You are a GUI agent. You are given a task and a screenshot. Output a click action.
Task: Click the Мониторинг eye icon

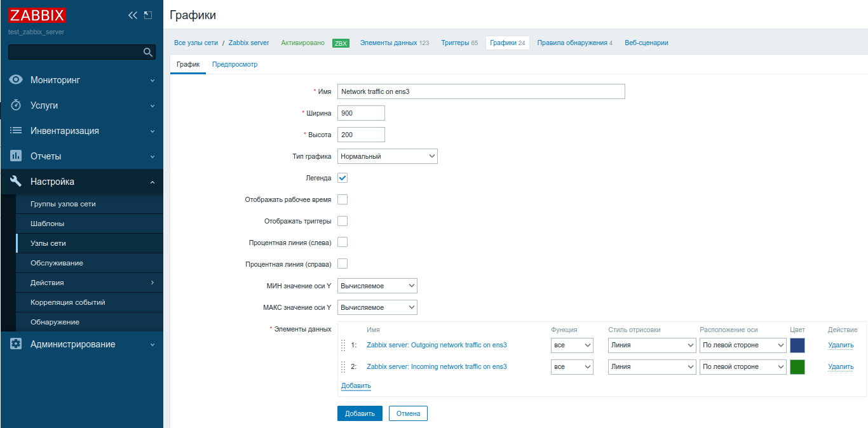pyautogui.click(x=17, y=80)
